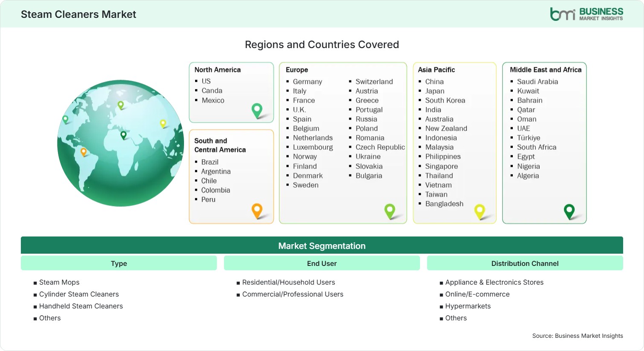The width and height of the screenshot is (644, 351).
Task: Click the Source: Business Market Insights note
Action: point(578,336)
